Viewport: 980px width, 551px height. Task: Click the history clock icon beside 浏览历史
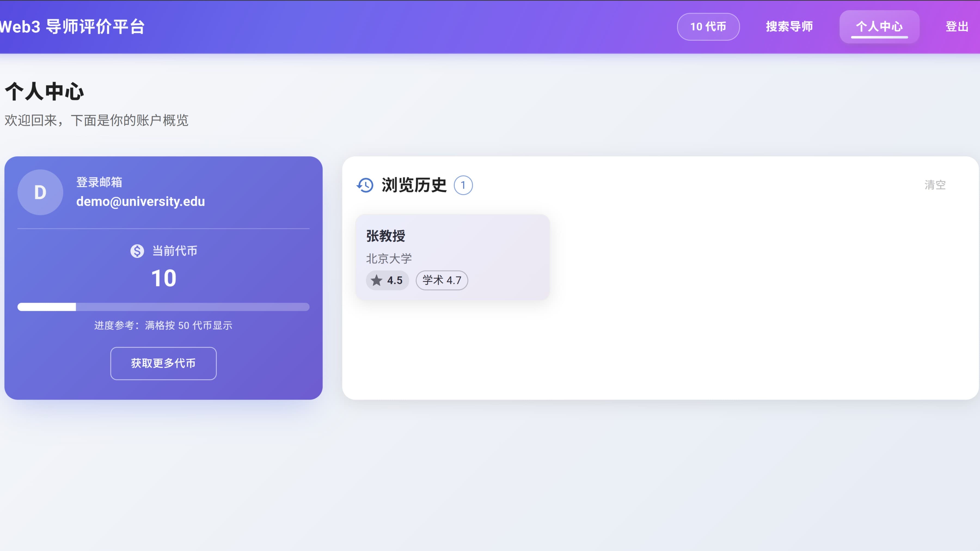click(365, 185)
